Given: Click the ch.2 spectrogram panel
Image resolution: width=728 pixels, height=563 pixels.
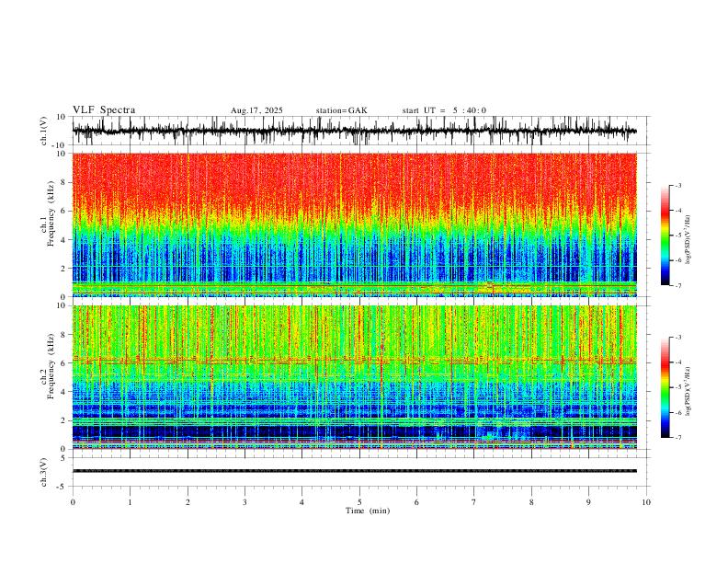Looking at the screenshot, I should click(355, 377).
